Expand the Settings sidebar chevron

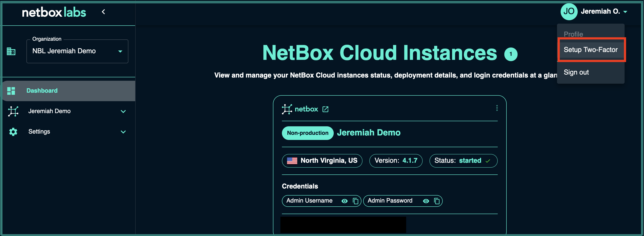pyautogui.click(x=123, y=132)
